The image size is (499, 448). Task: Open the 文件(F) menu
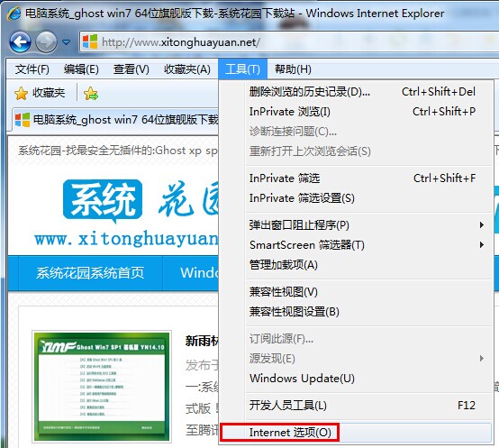point(32,69)
